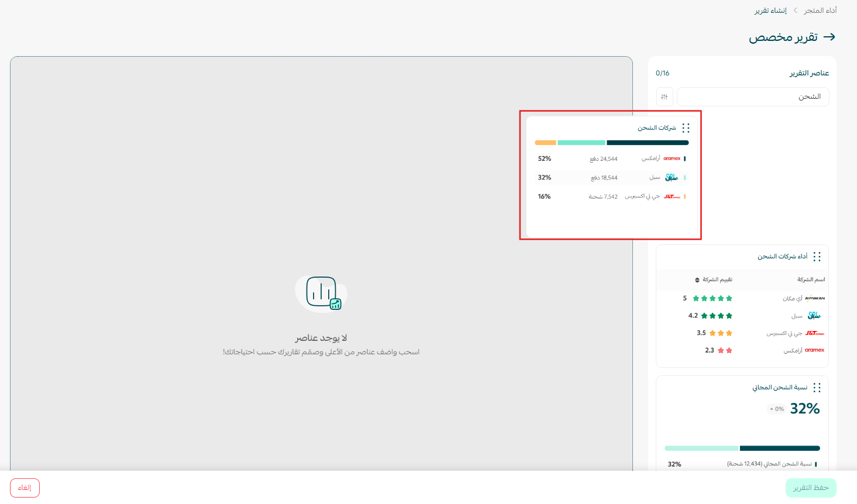
Task: Click the empty-state chart icon in canvas
Action: (321, 293)
